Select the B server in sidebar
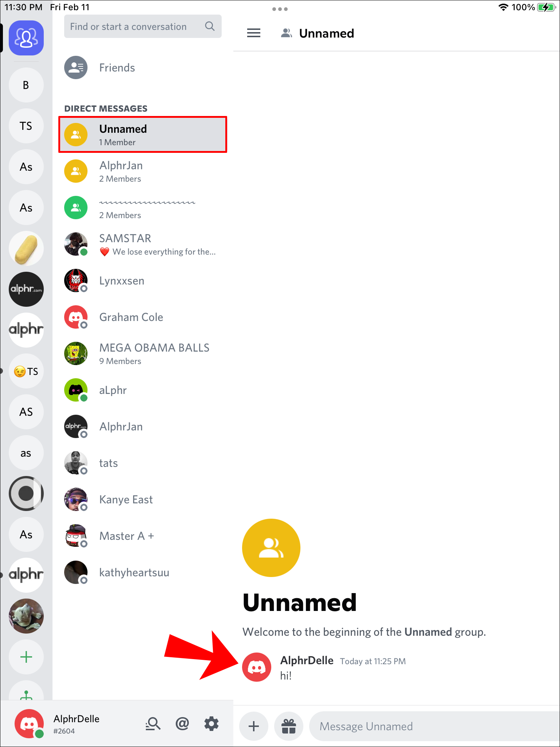Screen dimensions: 560x747 [x=26, y=85]
